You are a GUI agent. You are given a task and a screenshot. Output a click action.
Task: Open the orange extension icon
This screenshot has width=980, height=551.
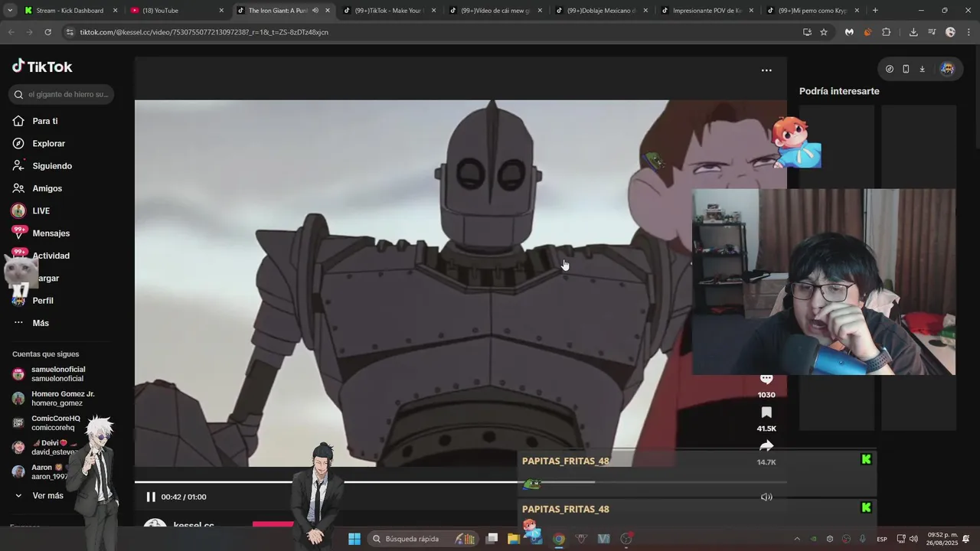[x=867, y=32]
